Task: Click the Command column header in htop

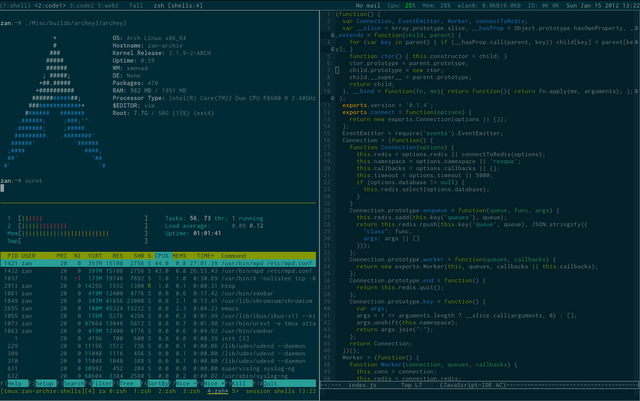Action: point(233,256)
